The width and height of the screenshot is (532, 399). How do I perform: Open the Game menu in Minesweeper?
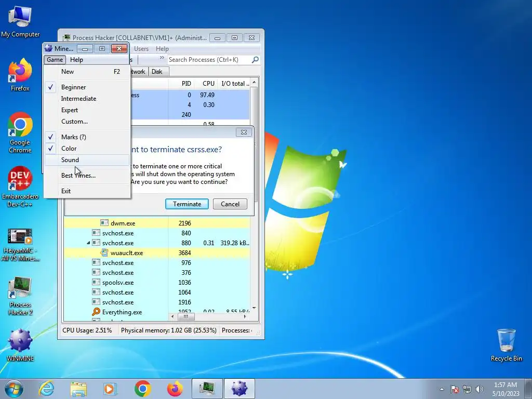pos(55,60)
